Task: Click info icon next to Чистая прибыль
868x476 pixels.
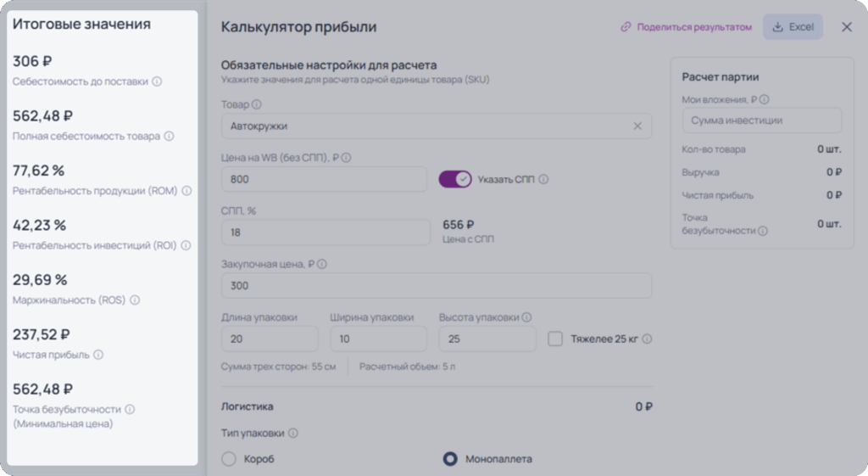Action: tap(98, 355)
